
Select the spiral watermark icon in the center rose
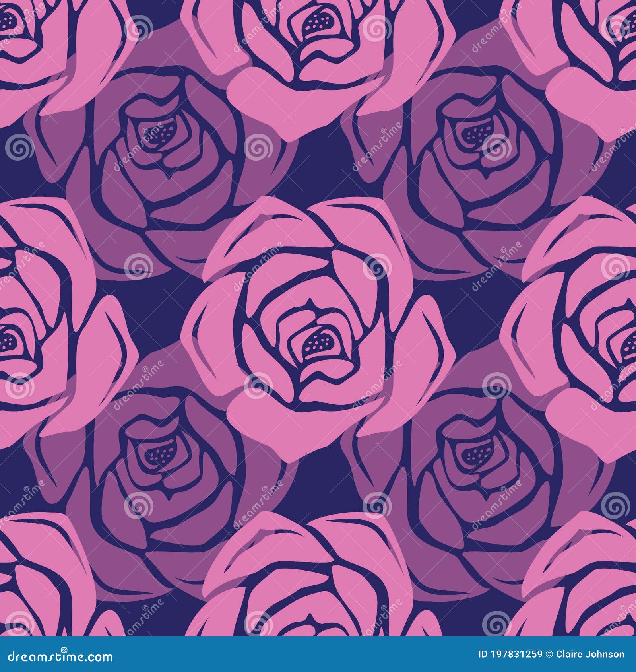(x=375, y=267)
